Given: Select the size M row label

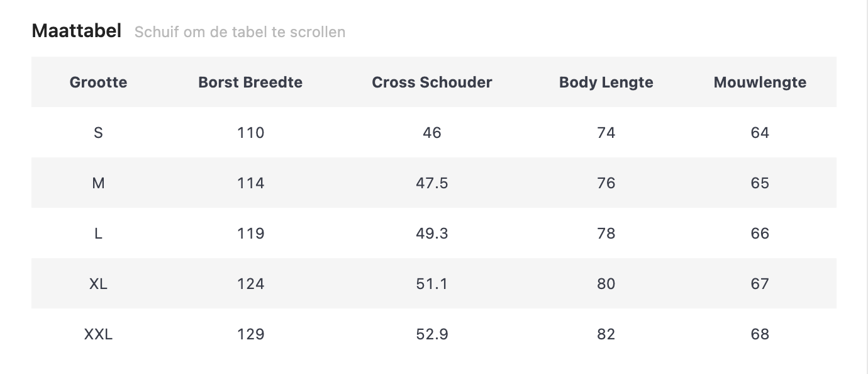Looking at the screenshot, I should pos(98,183).
